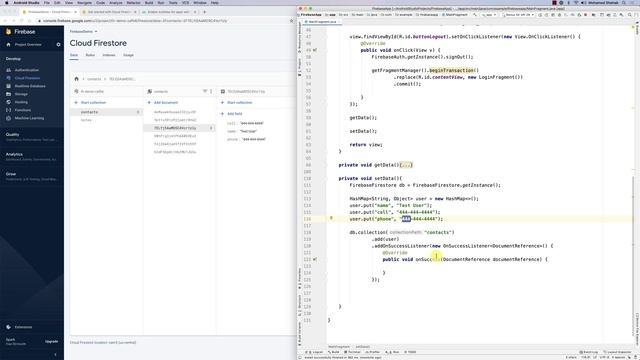
Task: Open Functions in the Firebase sidebar
Action: [23, 110]
